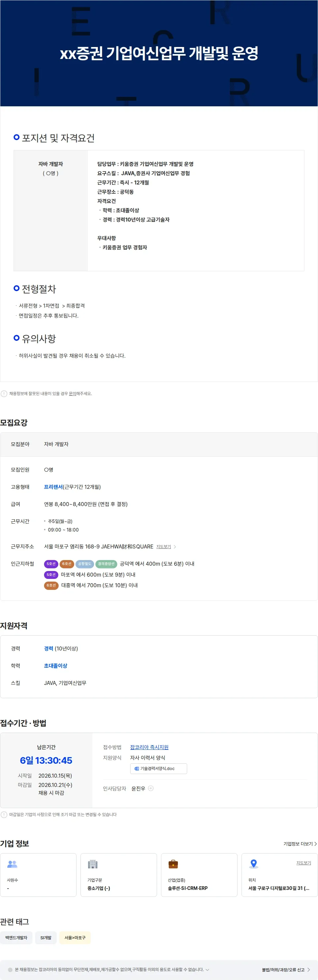Screen dimensions: 318x980
Task: Click the 솔루션·SI·CRM·ERP industry text
Action: [x=187, y=888]
